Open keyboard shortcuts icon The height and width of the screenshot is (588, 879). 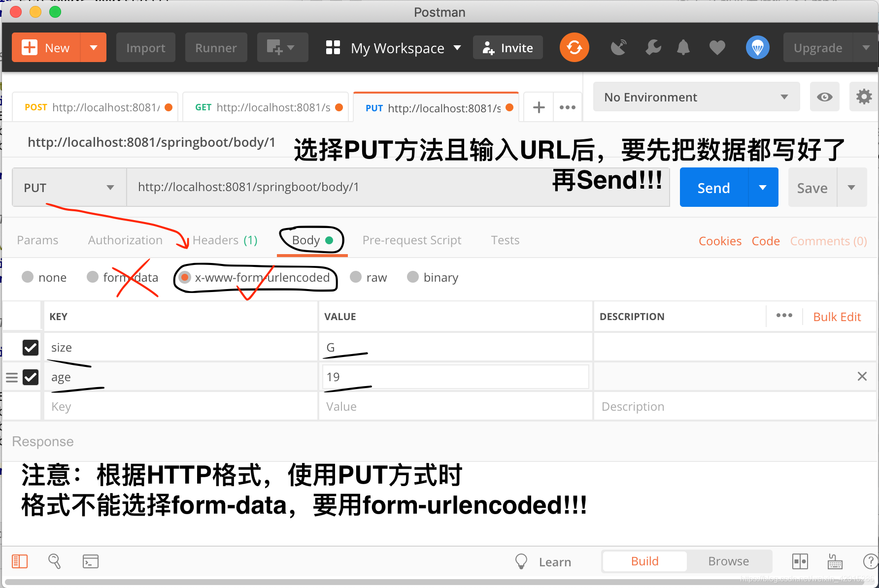click(x=835, y=561)
